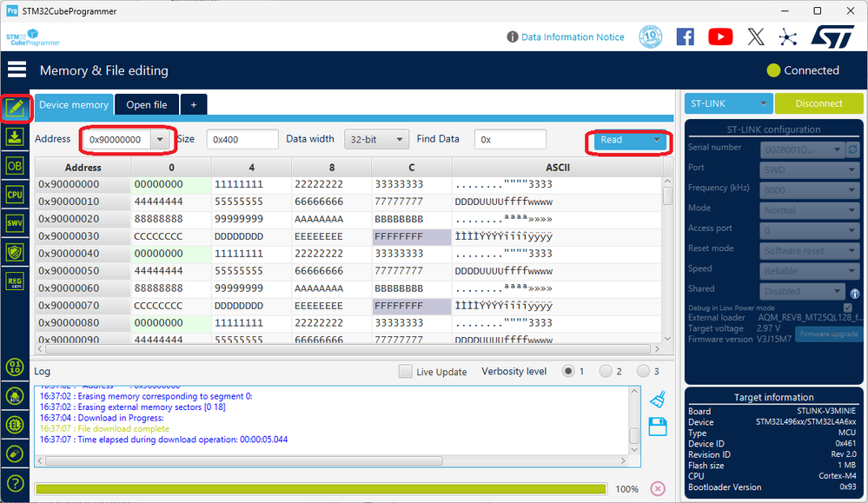Screen dimensions: 868x503
Task: Open the REG registers icon
Action: 15,281
